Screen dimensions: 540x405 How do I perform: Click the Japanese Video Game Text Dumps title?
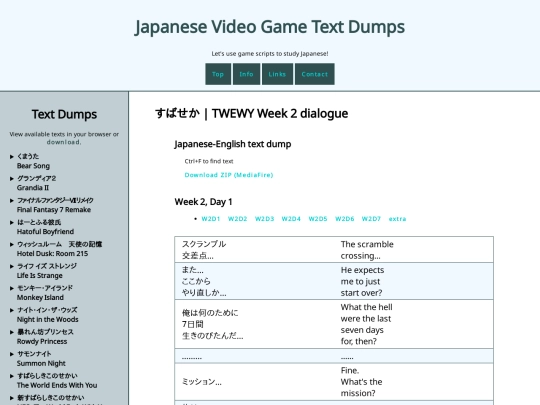270,27
